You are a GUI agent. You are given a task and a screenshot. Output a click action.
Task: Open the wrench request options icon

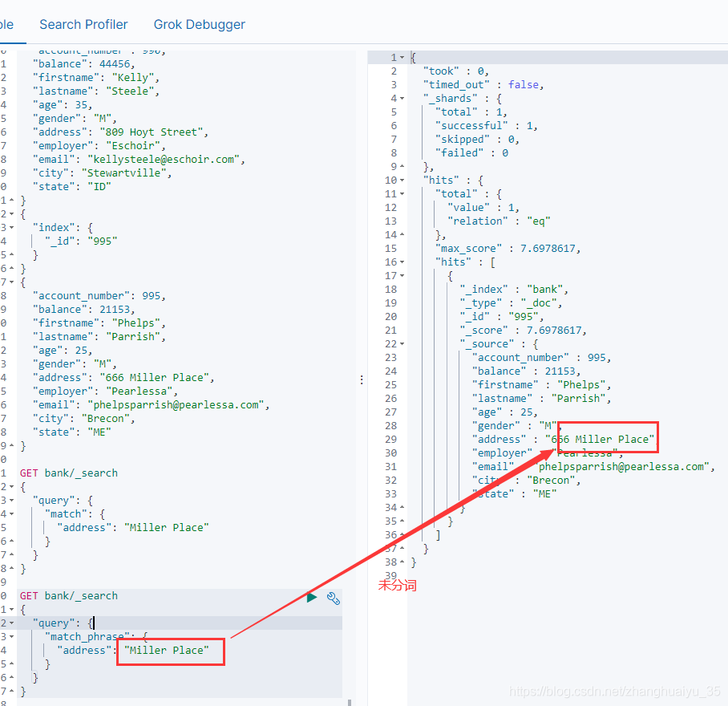coord(334,598)
